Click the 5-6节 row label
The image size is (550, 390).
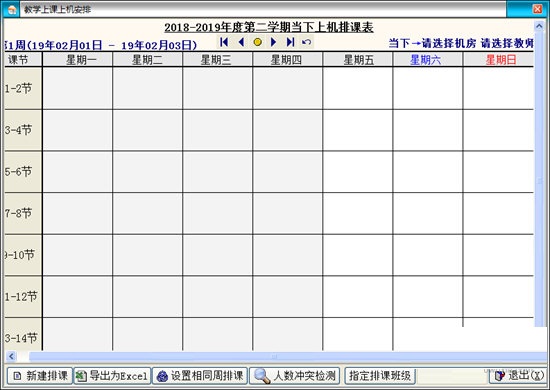23,172
